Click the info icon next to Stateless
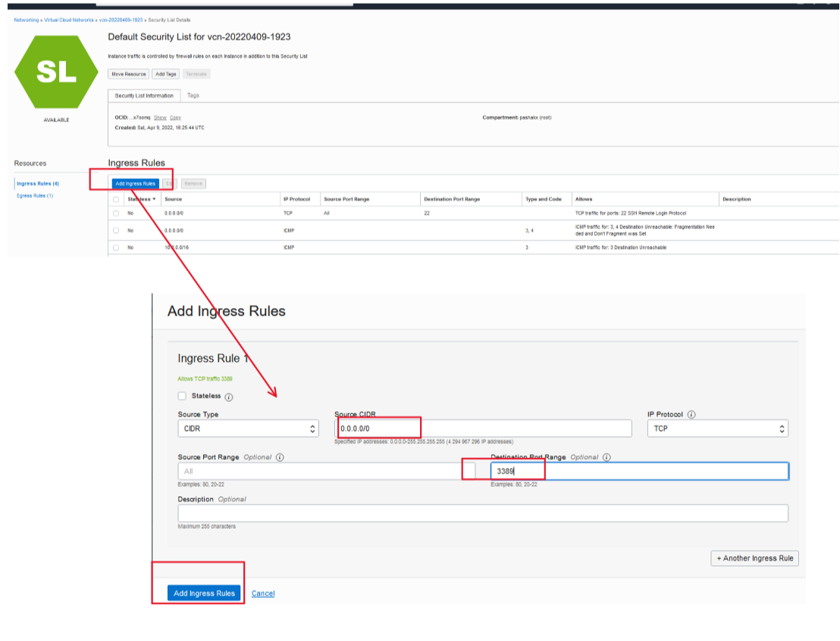 point(229,397)
